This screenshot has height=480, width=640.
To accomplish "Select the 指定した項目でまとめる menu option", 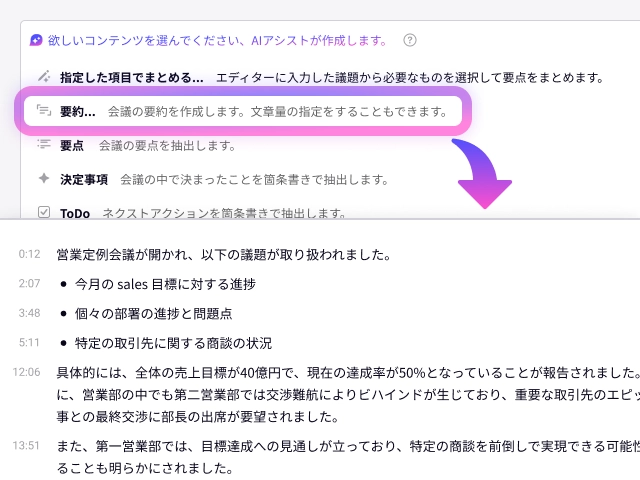I will pos(131,77).
